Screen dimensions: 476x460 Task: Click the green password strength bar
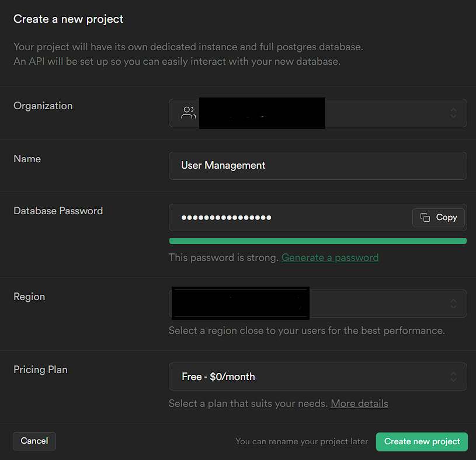318,241
